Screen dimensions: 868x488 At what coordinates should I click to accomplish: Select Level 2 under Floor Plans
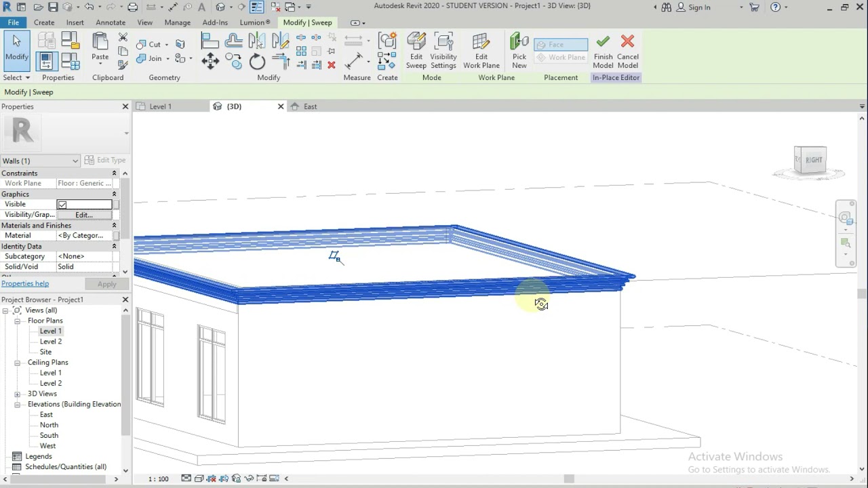[x=51, y=342]
